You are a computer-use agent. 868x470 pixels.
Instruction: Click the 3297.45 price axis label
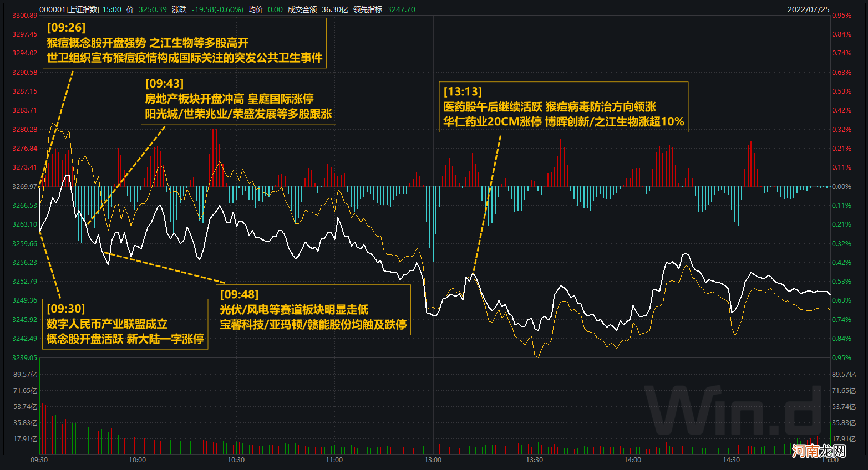tap(25, 34)
